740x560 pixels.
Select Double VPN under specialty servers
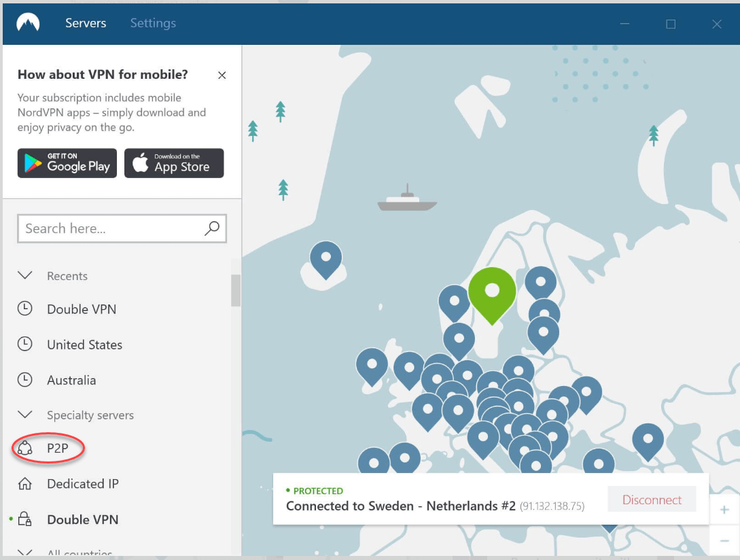click(83, 519)
